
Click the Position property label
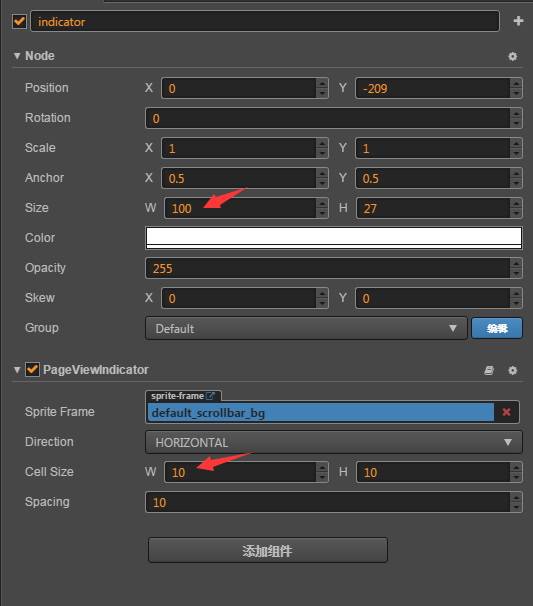tap(47, 88)
